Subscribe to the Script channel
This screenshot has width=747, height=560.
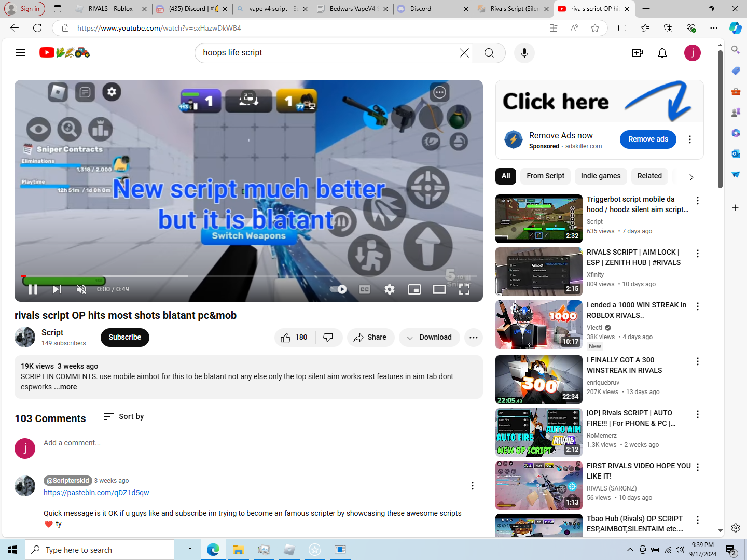coord(125,338)
